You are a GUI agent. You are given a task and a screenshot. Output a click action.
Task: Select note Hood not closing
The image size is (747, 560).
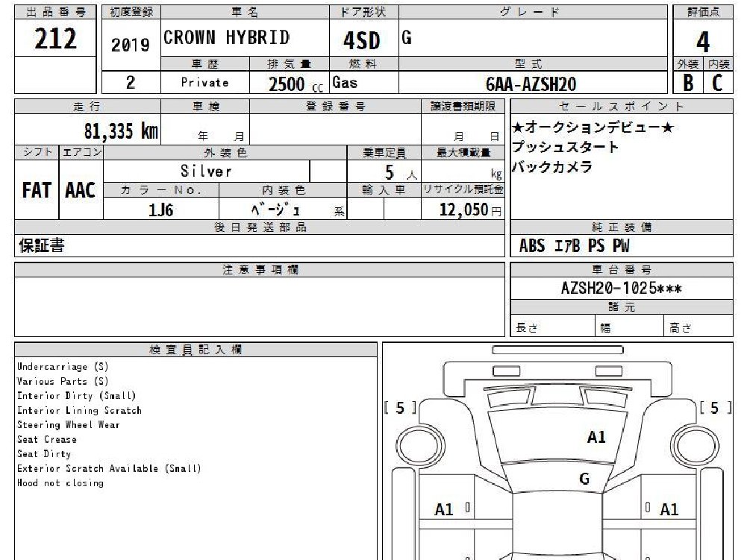pos(60,483)
